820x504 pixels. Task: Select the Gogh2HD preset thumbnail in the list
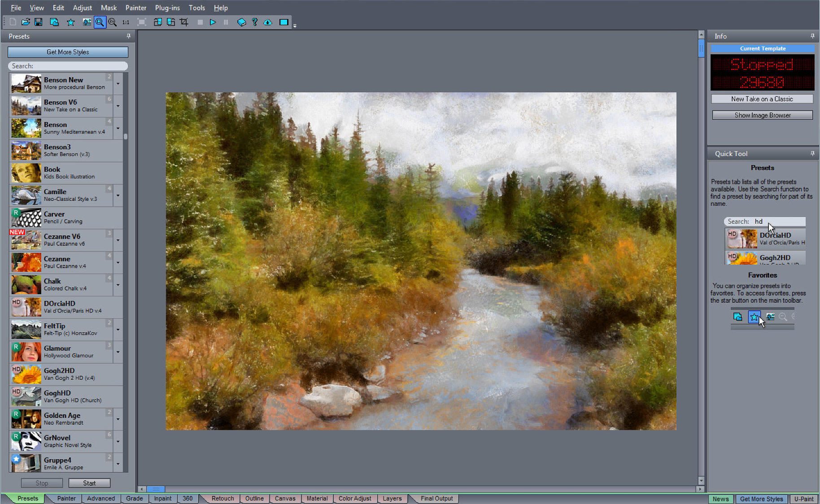(26, 374)
